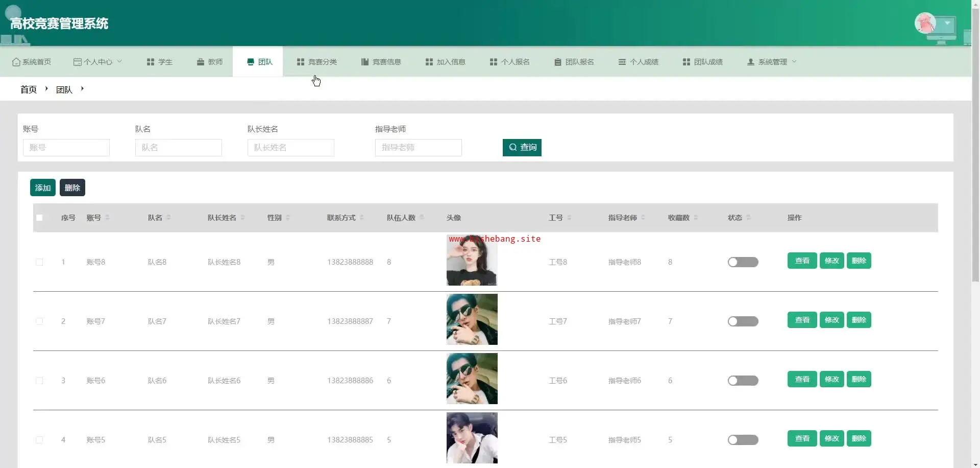Image resolution: width=980 pixels, height=468 pixels.
Task: Open the avatar thumbnail in 账号5 row
Action: tap(472, 438)
